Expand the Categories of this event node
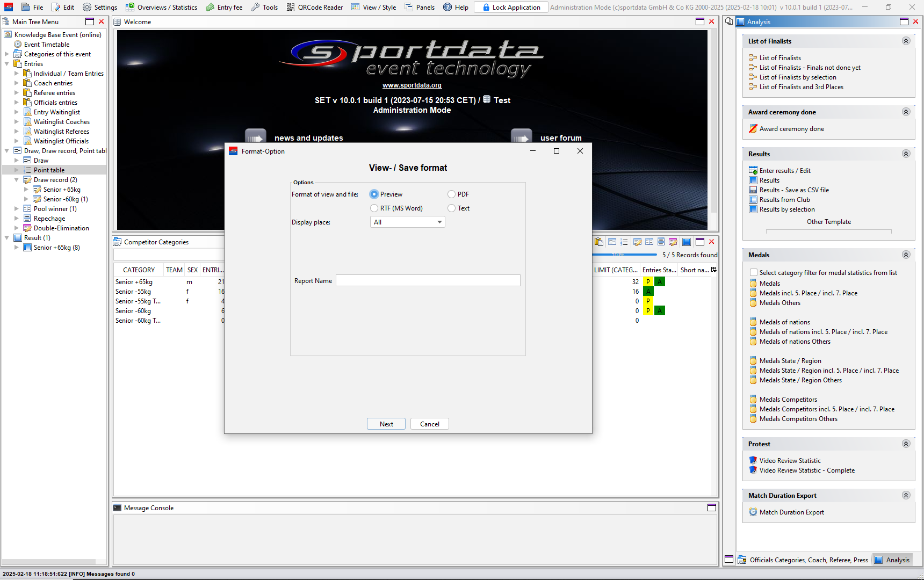The width and height of the screenshot is (924, 580). pyautogui.click(x=7, y=54)
